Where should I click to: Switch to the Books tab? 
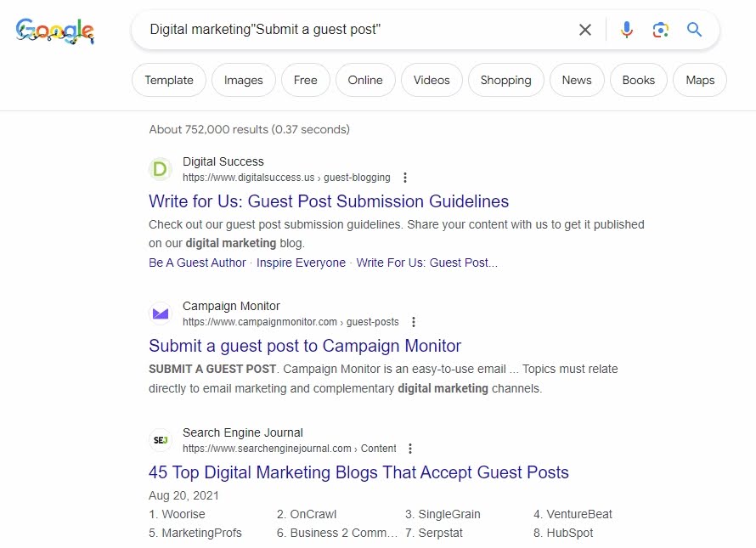639,80
